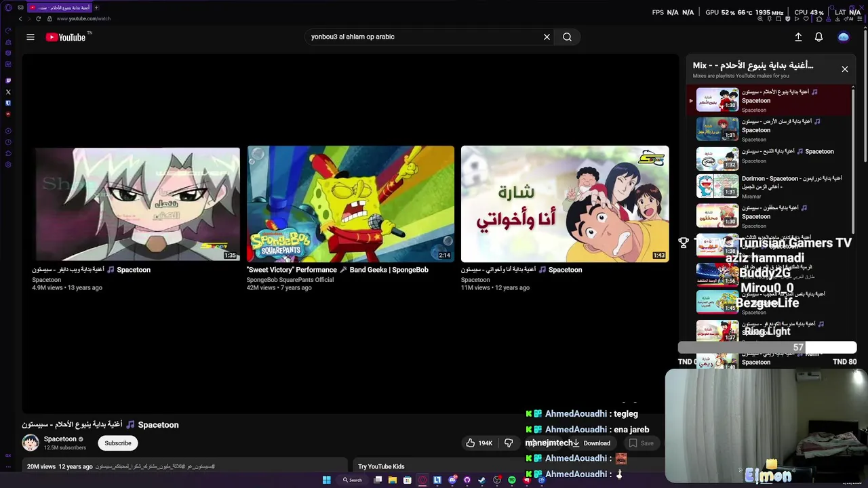Screen dimensions: 868x488
Task: Click the Opera GX menu logo
Action: [8, 7]
